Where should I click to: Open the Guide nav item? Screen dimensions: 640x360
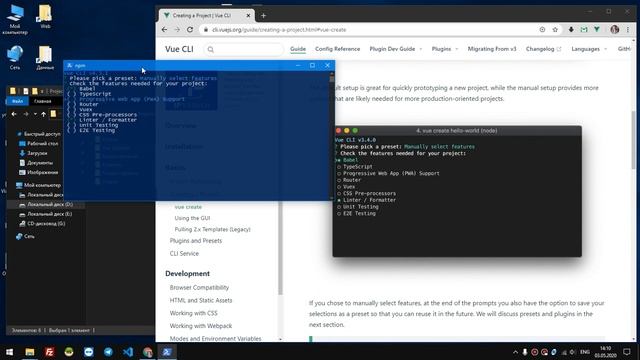pyautogui.click(x=298, y=49)
